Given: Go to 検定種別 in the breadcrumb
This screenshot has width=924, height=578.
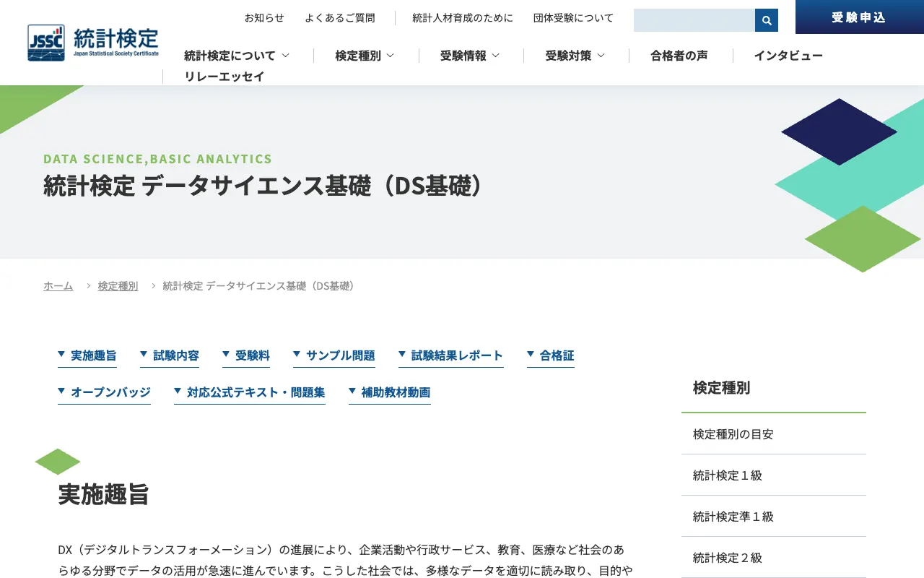Looking at the screenshot, I should 118,285.
